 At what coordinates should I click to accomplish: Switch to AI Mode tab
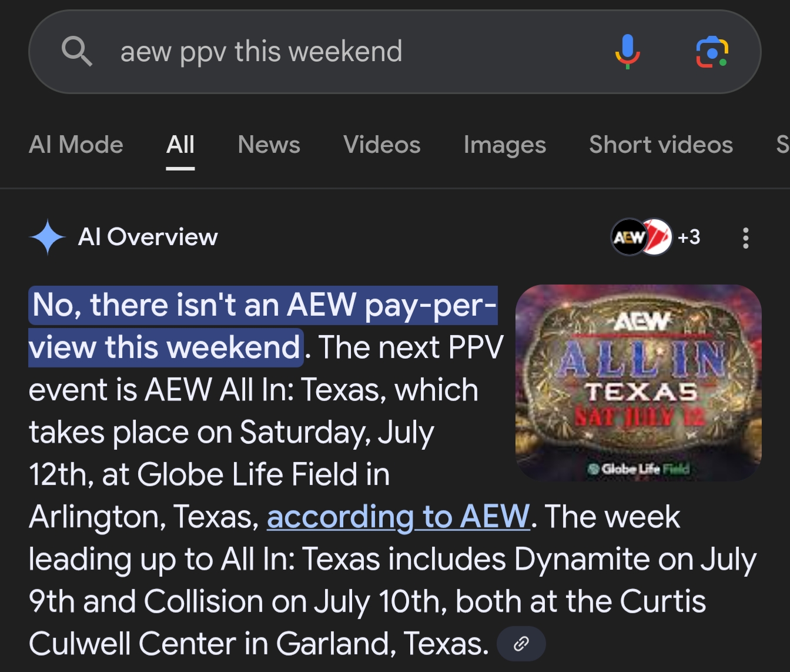click(76, 145)
